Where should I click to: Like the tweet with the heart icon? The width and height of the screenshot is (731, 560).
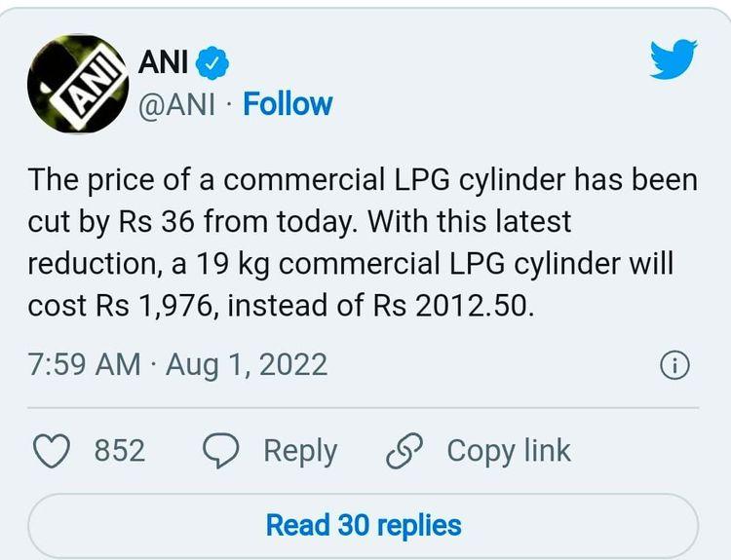point(53,451)
